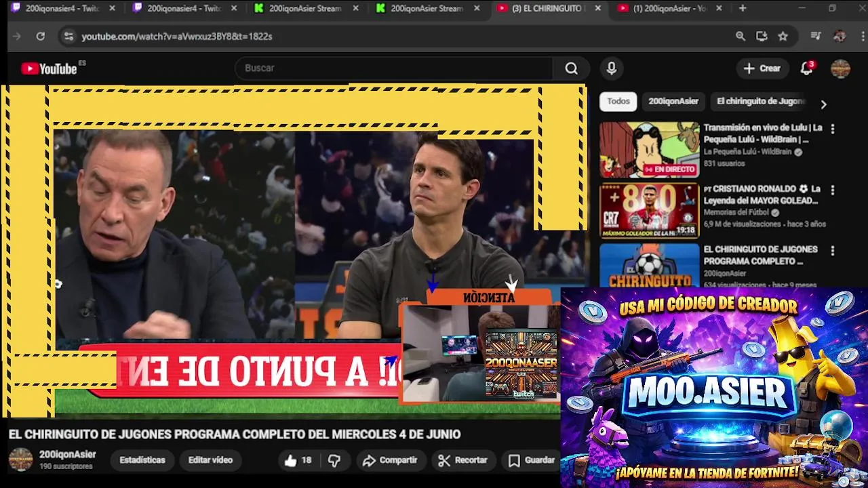Save video with Guardar button
The width and height of the screenshot is (868, 488).
[x=532, y=460]
